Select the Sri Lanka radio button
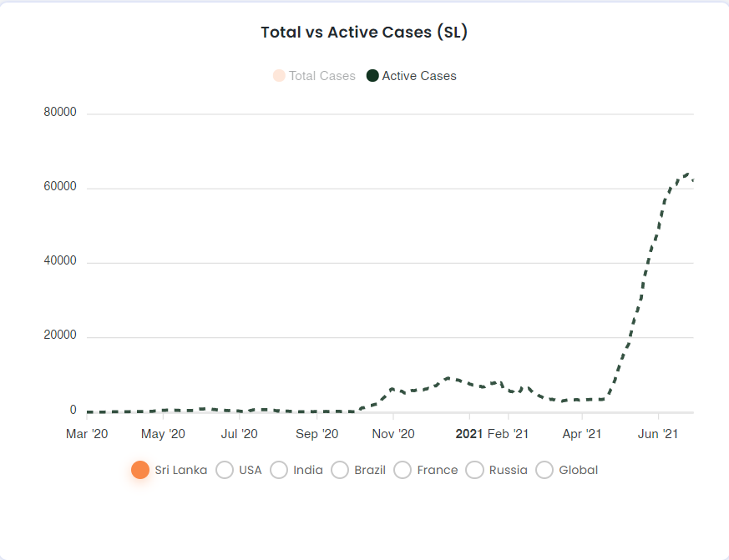 140,470
